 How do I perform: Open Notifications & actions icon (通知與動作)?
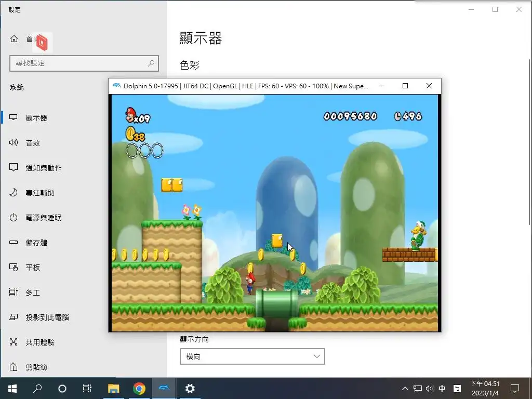coord(13,167)
